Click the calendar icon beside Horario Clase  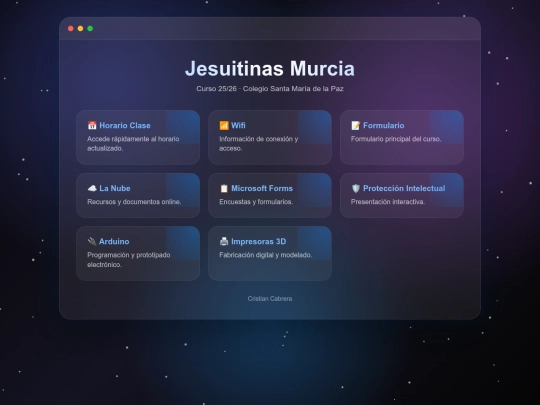tap(92, 125)
